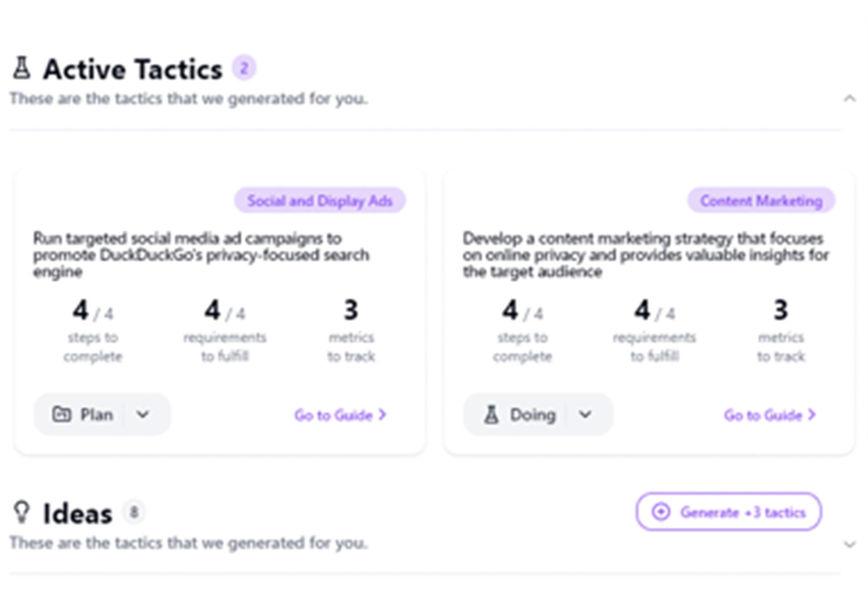Open the Doing status dropdown arrow

(x=585, y=414)
